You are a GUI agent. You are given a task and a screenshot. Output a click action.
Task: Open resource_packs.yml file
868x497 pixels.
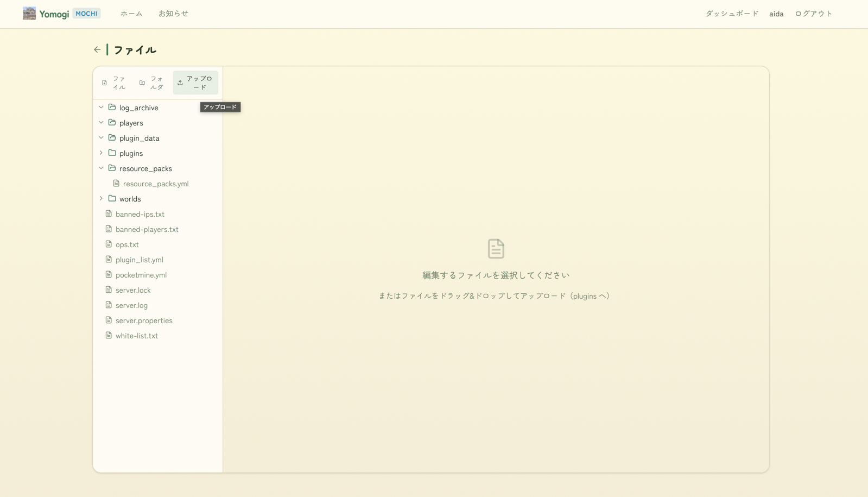coord(156,184)
